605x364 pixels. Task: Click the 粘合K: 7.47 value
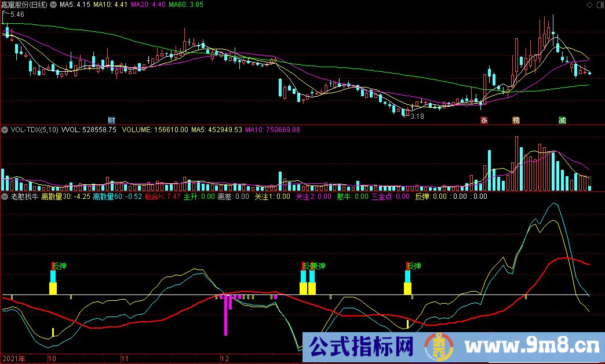coord(162,196)
